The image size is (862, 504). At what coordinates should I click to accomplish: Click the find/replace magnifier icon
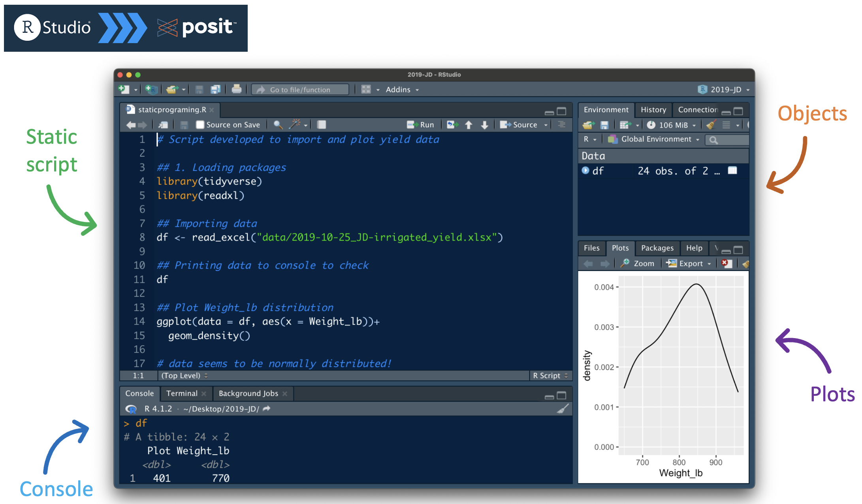pos(278,125)
